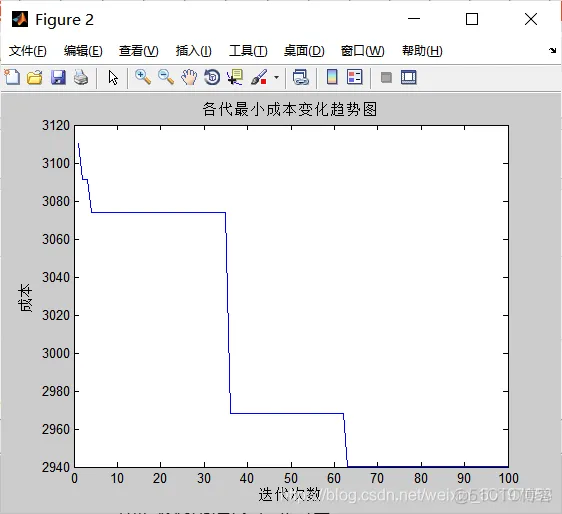Viewport: 562px width, 514px height.
Task: Minimize the Figure 2 window
Action: pyautogui.click(x=414, y=19)
